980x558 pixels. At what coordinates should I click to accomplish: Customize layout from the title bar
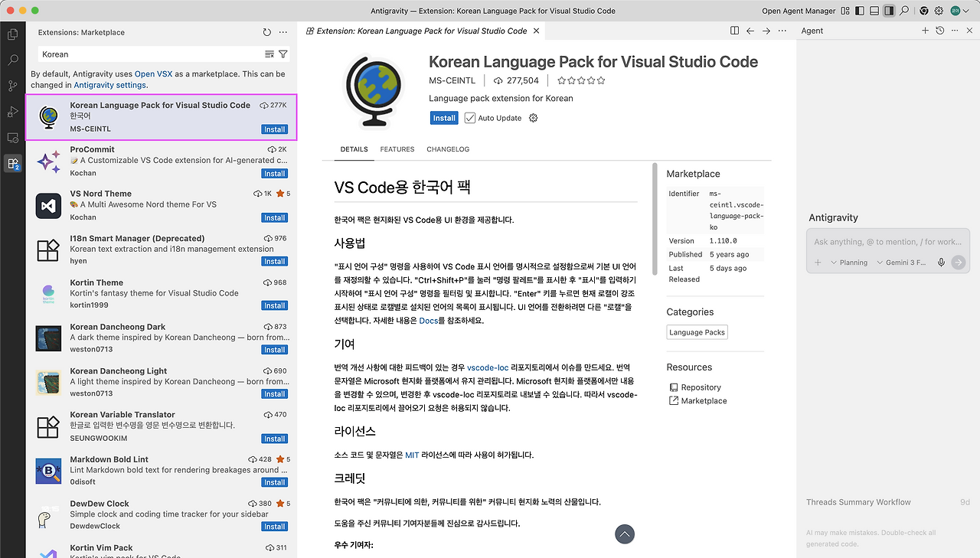coord(845,11)
